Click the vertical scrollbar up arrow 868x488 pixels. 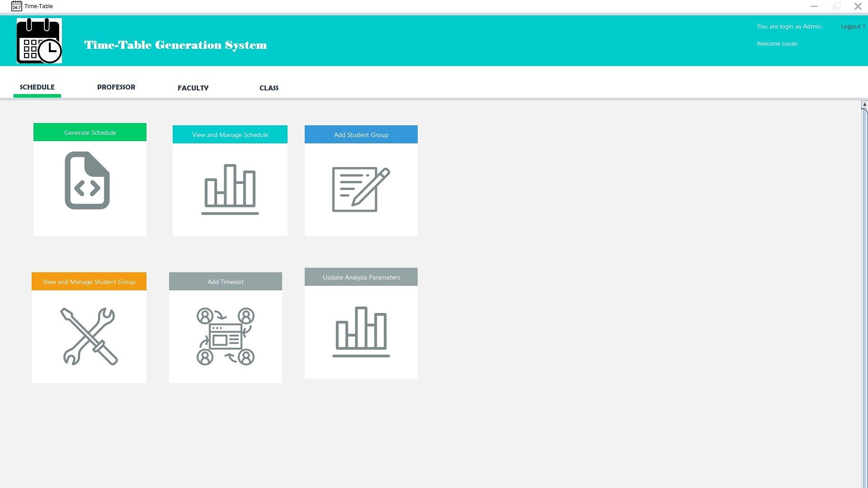864,104
